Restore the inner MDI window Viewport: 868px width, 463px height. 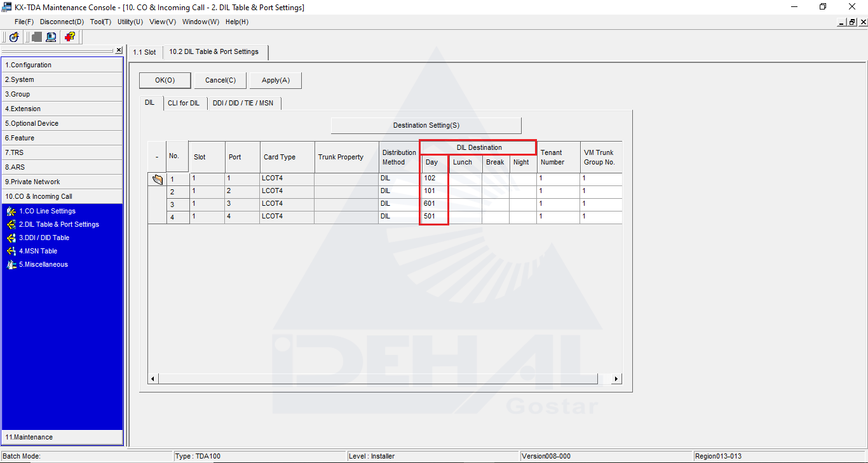tap(852, 22)
